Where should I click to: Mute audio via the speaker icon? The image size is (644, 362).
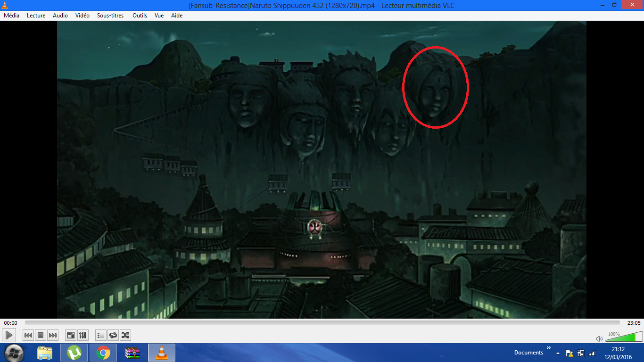pyautogui.click(x=599, y=338)
